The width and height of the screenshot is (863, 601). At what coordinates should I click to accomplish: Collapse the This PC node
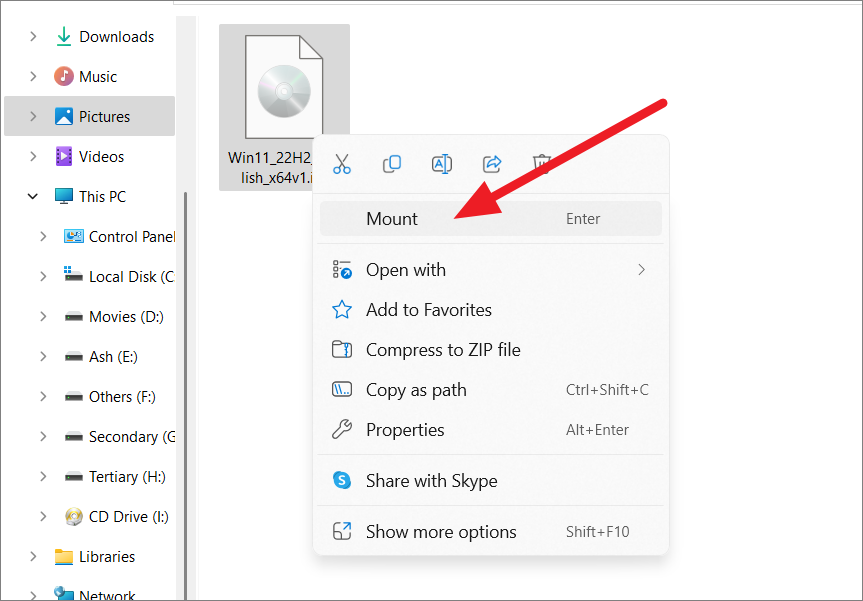(x=33, y=196)
